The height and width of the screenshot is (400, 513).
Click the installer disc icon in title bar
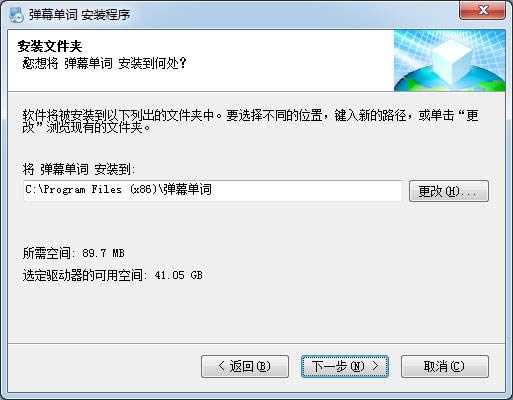click(x=16, y=15)
